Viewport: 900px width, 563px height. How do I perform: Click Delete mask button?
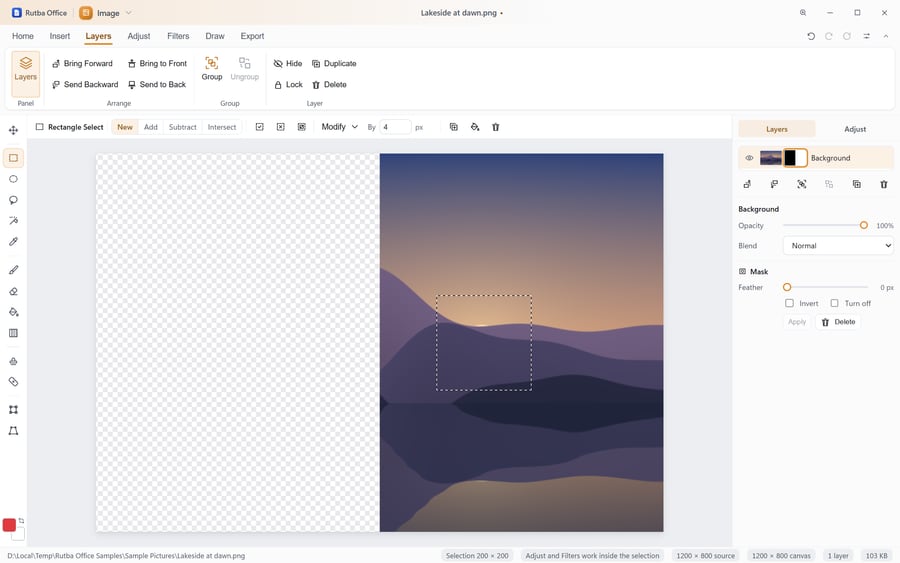(839, 322)
